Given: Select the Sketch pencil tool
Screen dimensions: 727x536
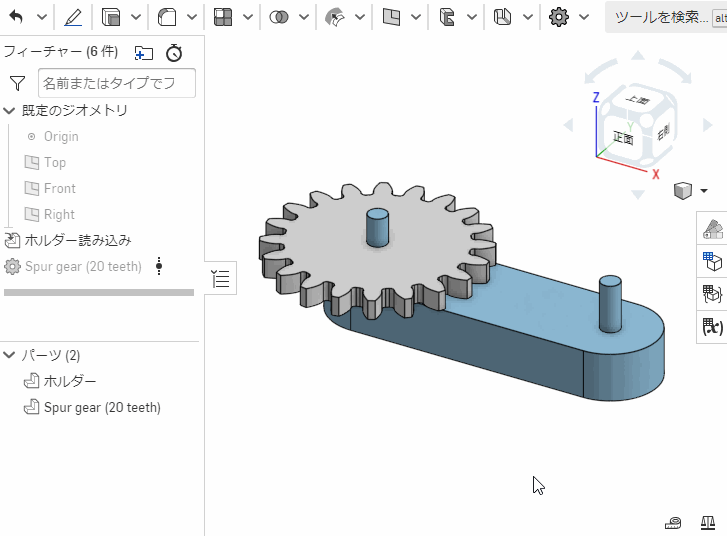Looking at the screenshot, I should pyautogui.click(x=73, y=17).
